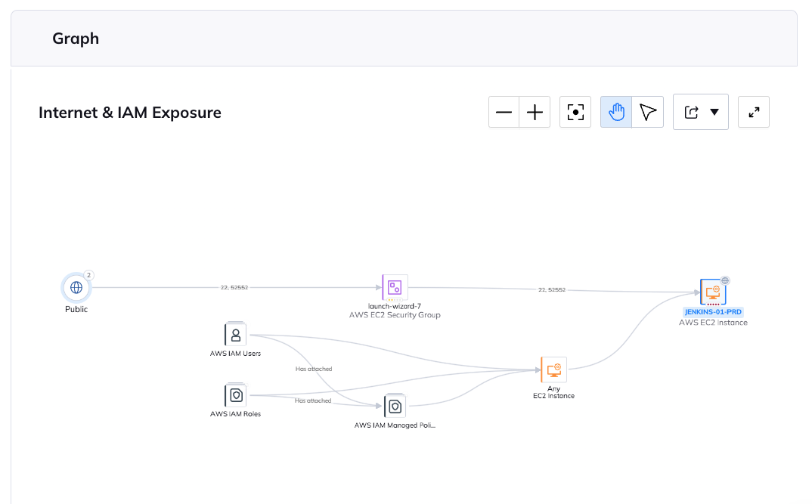Click the 'AWS EC2 Security Group' caption

(395, 314)
